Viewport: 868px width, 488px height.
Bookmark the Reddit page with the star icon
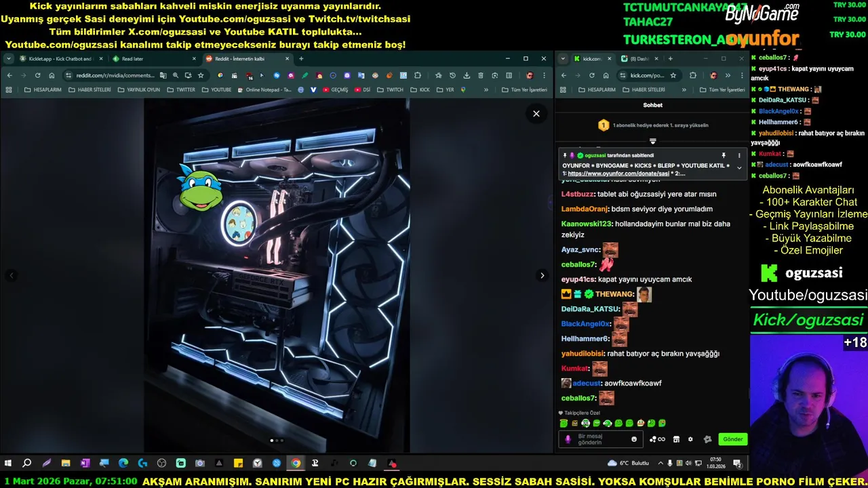[201, 75]
